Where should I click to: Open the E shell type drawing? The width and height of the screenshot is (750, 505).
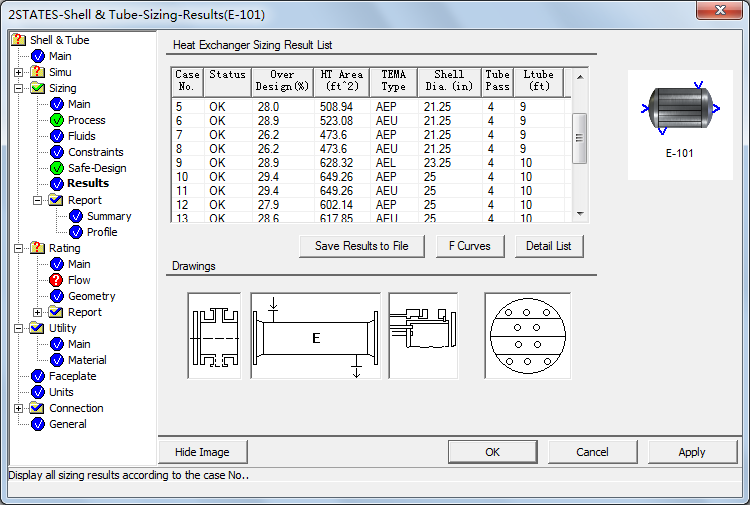pyautogui.click(x=316, y=336)
